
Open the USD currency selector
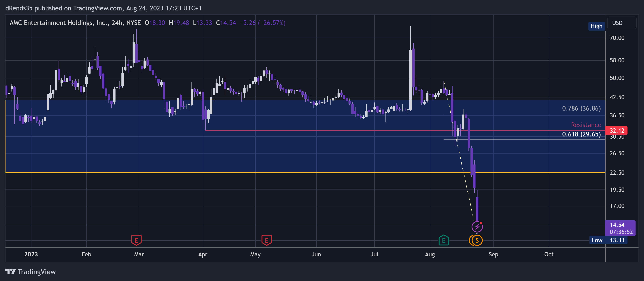tap(622, 23)
